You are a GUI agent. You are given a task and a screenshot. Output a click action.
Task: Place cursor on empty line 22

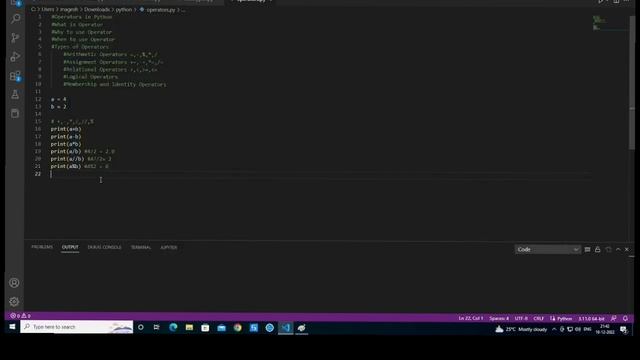[x=320, y=174]
